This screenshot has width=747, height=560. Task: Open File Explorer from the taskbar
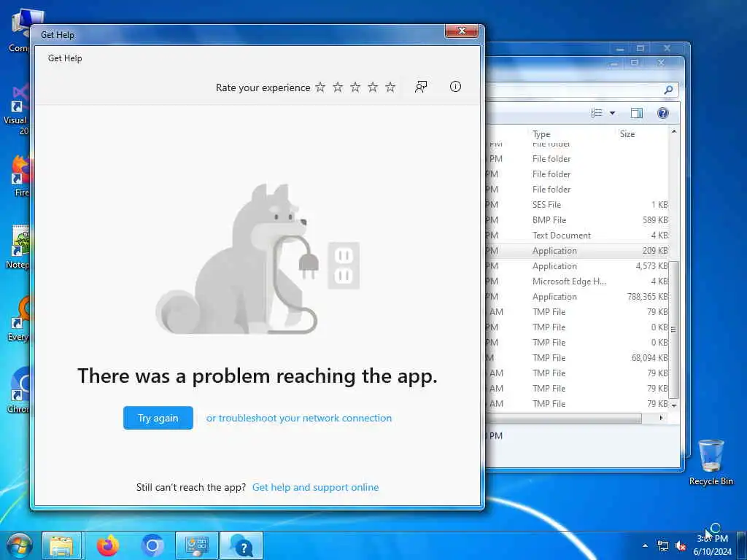pos(61,545)
